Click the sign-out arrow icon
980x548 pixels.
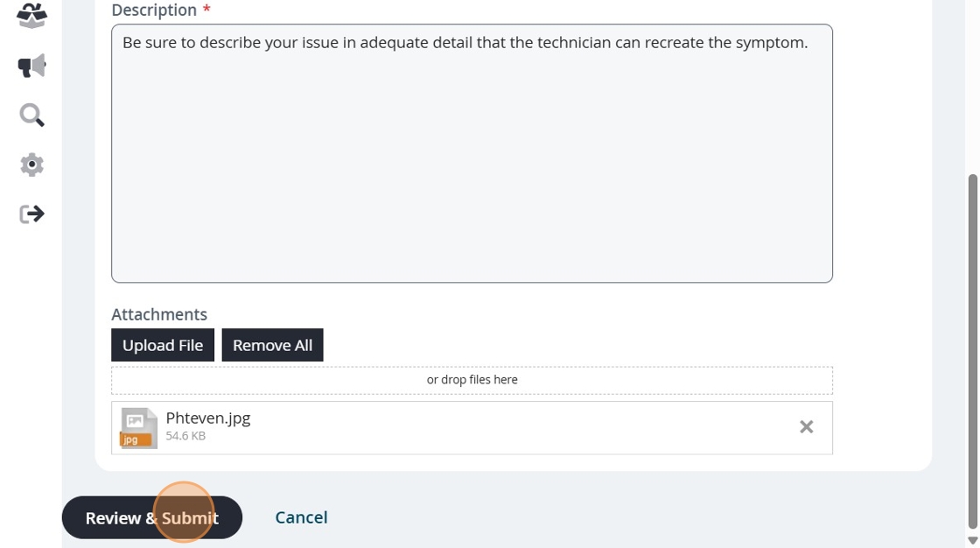31,214
